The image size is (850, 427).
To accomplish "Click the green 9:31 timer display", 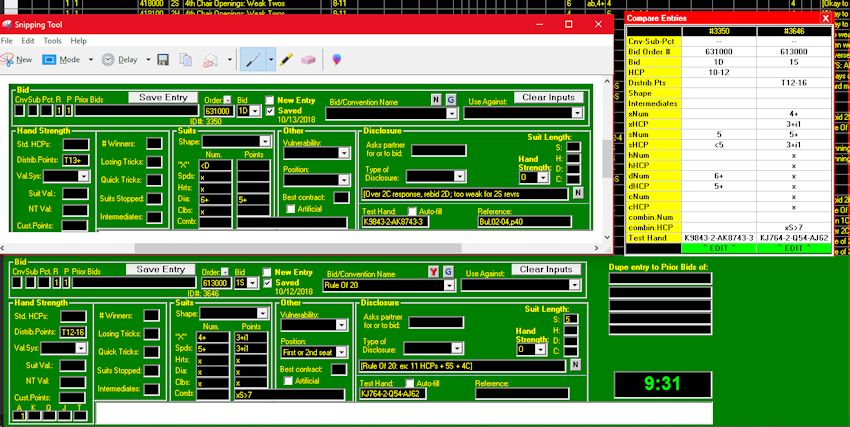I will [x=662, y=385].
